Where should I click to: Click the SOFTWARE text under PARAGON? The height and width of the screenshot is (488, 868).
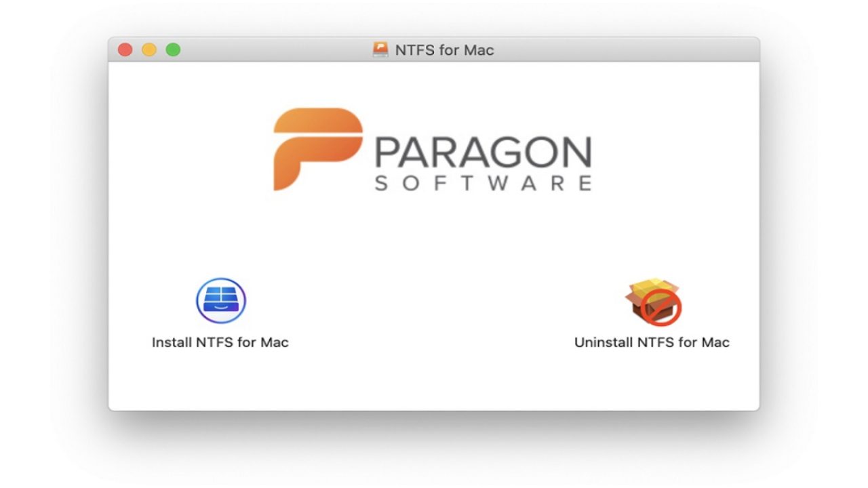pyautogui.click(x=483, y=184)
